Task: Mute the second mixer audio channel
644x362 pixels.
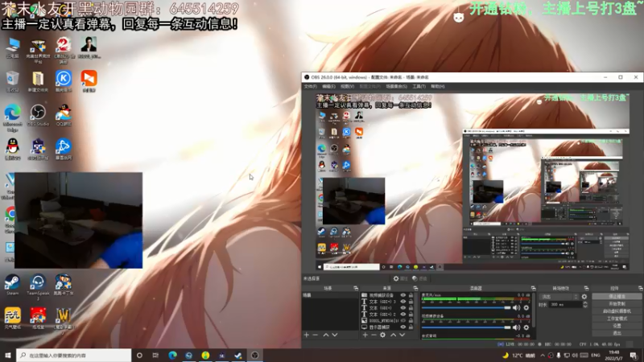Action: [x=516, y=327]
